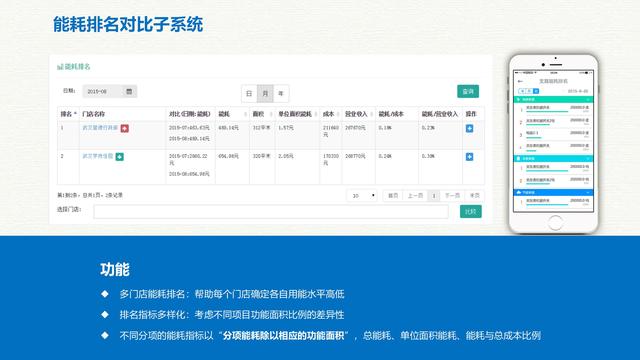The image size is (640, 360).
Task: Select page number 1 in pagination
Action: click(x=434, y=196)
